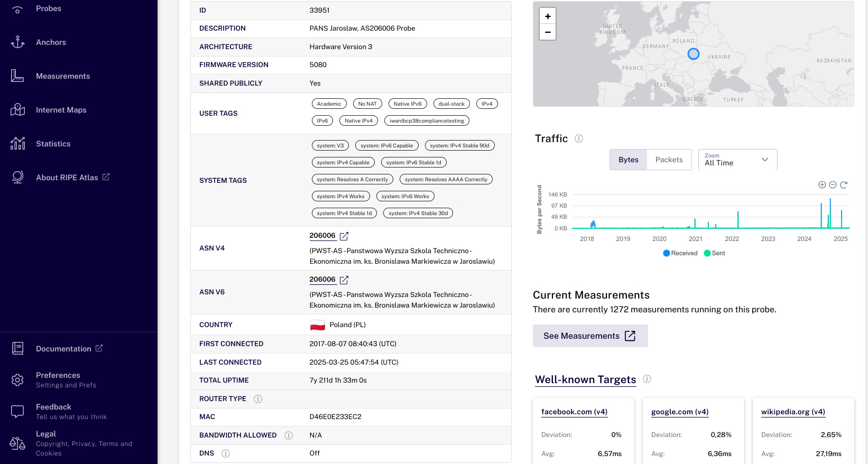Click the Anchors icon in the sidebar

(17, 42)
